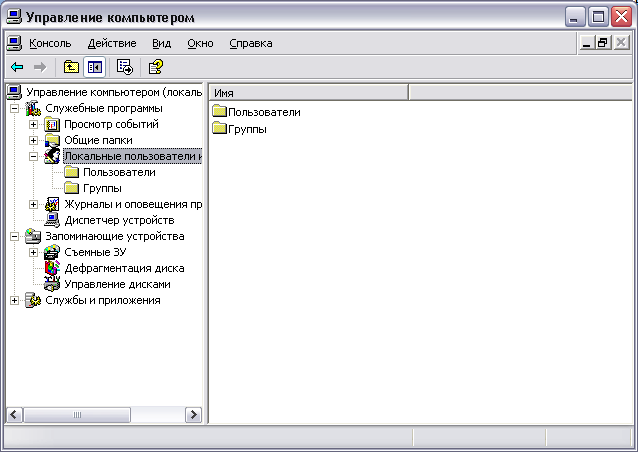The width and height of the screenshot is (638, 452).
Task: Click the Пользователи folder icon in right pane
Action: coord(220,111)
